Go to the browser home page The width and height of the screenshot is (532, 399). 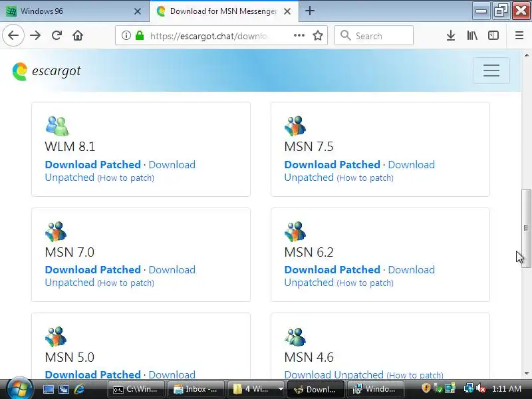[x=78, y=35]
